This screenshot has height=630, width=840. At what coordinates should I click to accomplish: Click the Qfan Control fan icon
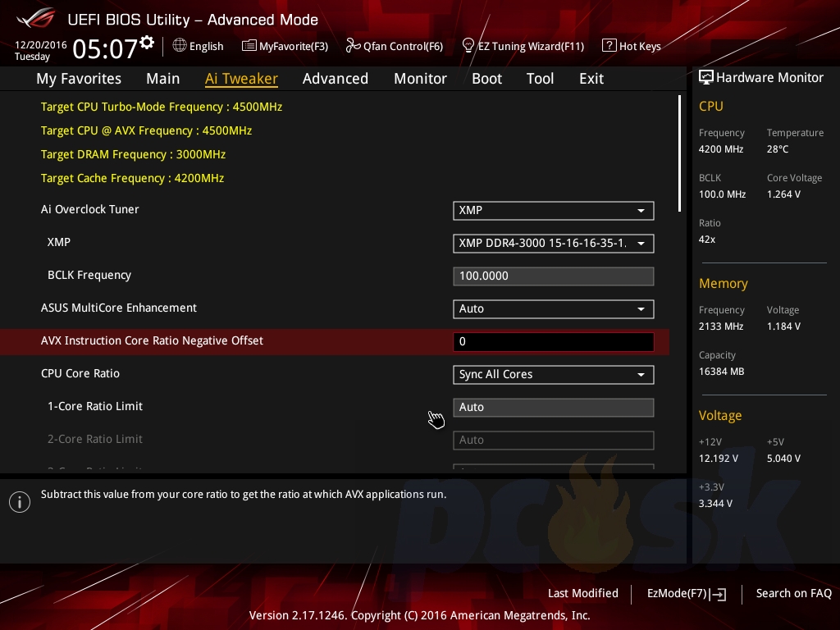tap(353, 46)
